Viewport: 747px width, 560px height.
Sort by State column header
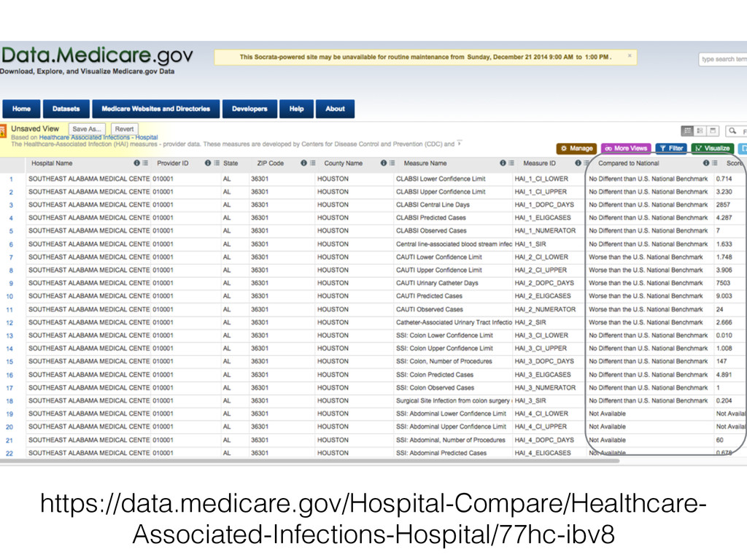point(231,163)
